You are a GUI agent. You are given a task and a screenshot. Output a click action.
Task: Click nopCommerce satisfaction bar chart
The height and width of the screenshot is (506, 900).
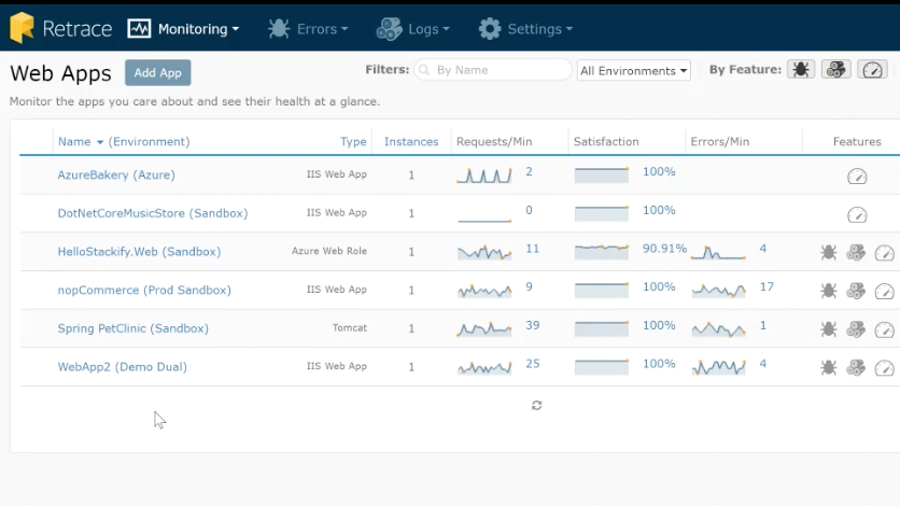(602, 290)
